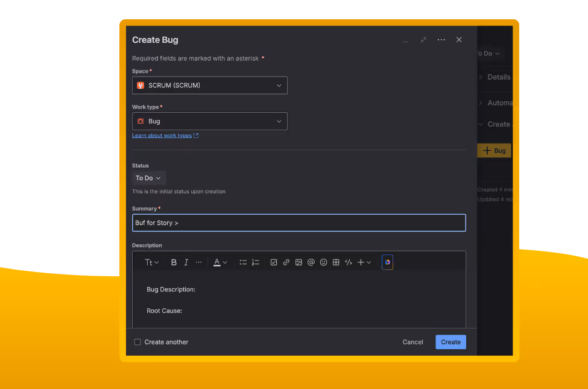Screen dimensions: 588x389
Task: Enable the Create another checkbox
Action: (x=138, y=342)
